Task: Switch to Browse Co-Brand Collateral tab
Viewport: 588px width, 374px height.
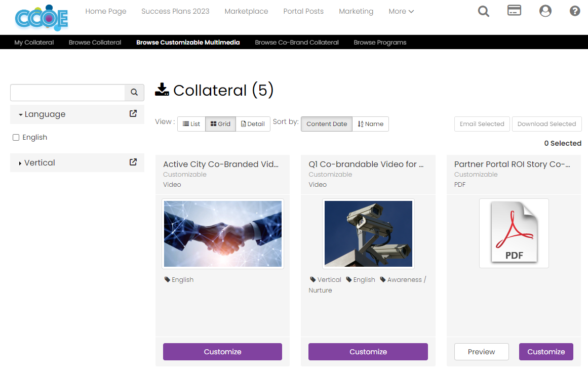Action: 296,42
